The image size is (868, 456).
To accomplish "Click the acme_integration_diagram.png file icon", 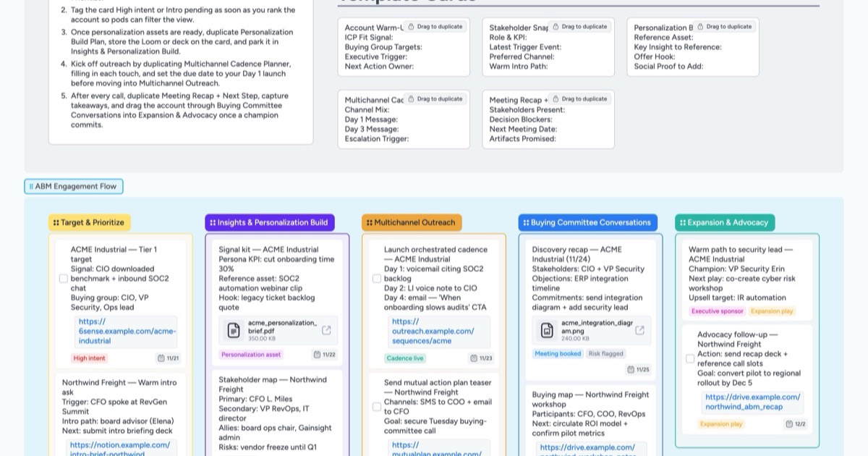I will click(x=547, y=330).
